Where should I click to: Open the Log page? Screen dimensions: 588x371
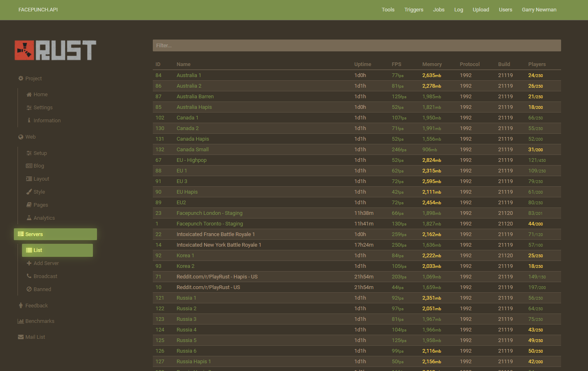point(459,10)
